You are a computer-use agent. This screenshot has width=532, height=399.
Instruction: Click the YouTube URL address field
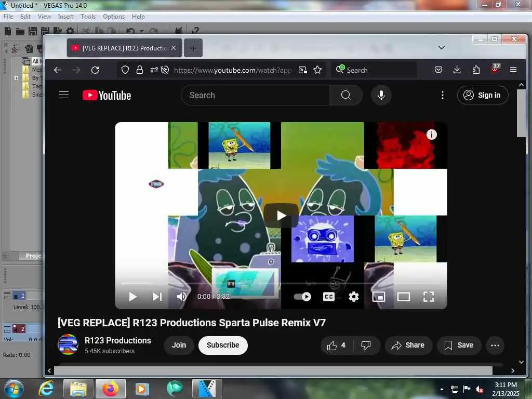point(233,70)
